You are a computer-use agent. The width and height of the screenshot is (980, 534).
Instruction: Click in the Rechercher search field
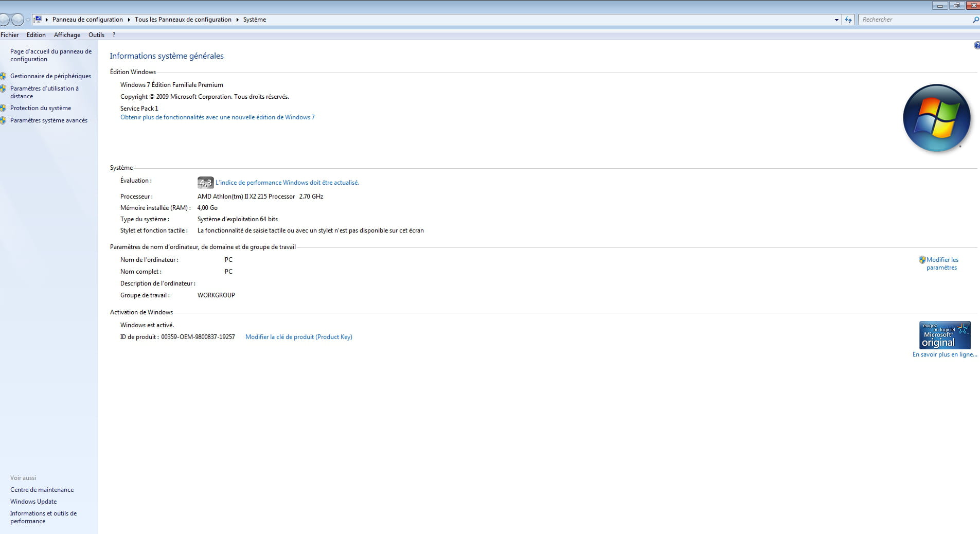915,20
